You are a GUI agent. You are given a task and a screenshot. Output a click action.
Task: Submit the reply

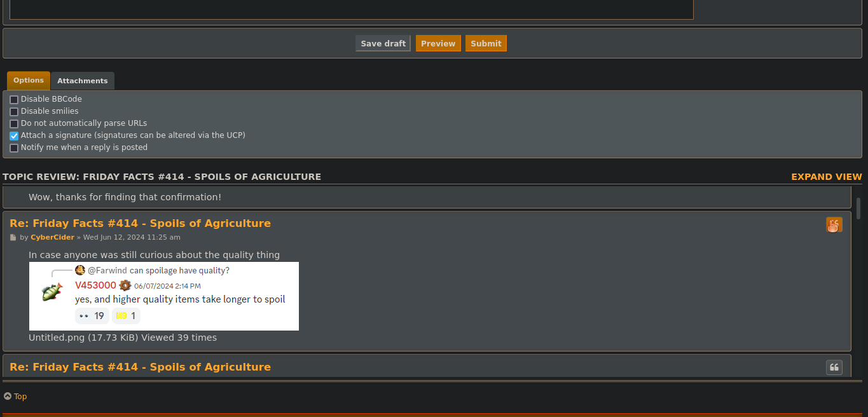[x=486, y=44]
